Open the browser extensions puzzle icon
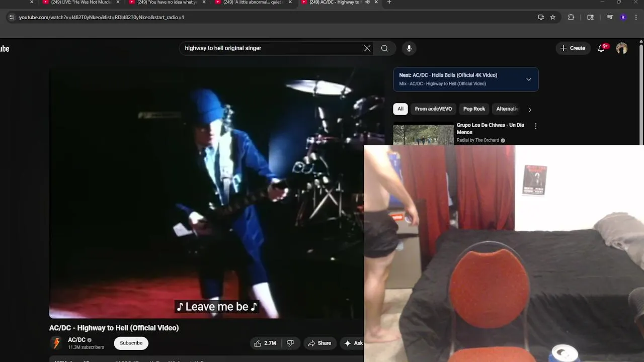 click(571, 17)
